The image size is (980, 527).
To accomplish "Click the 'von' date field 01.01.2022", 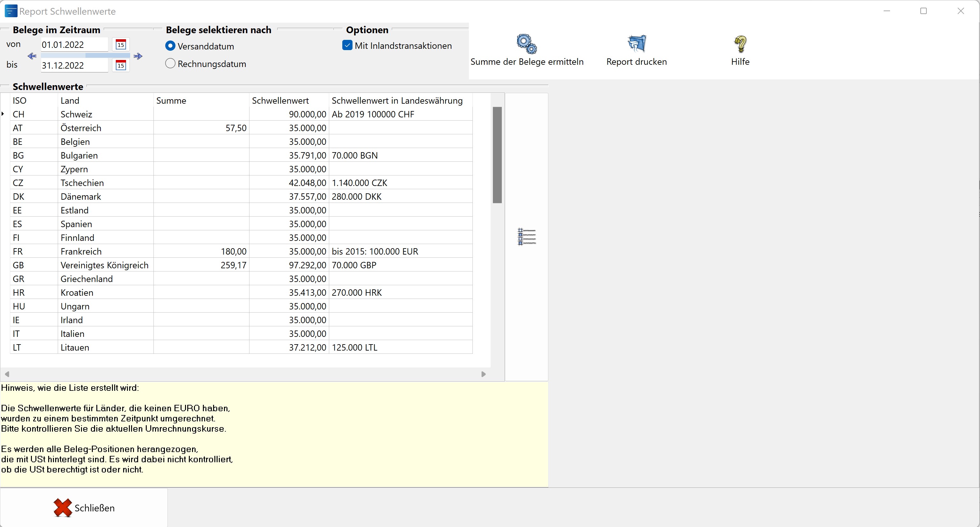I will tap(74, 45).
